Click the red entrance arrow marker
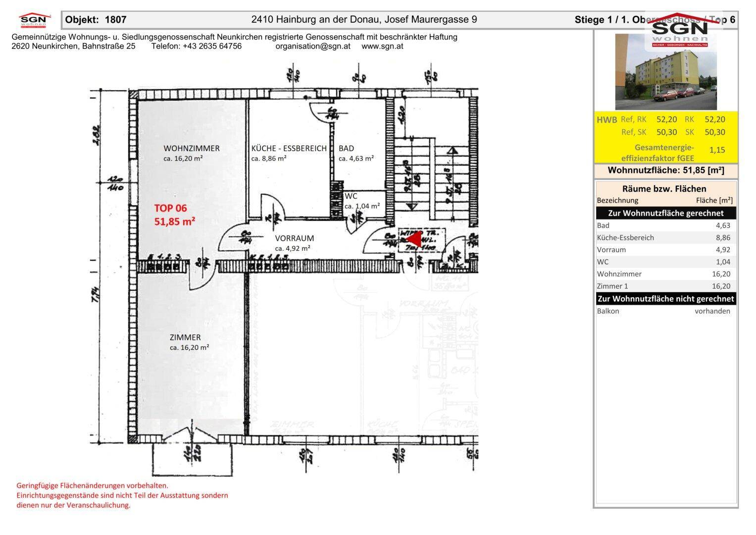756x535 pixels. tap(414, 240)
